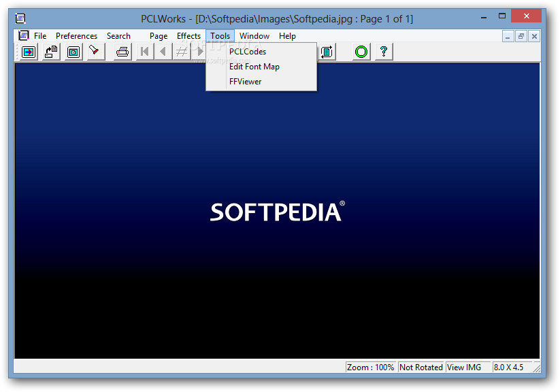Click the printer toolbar icon
The width and height of the screenshot is (560, 392).
pyautogui.click(x=122, y=52)
